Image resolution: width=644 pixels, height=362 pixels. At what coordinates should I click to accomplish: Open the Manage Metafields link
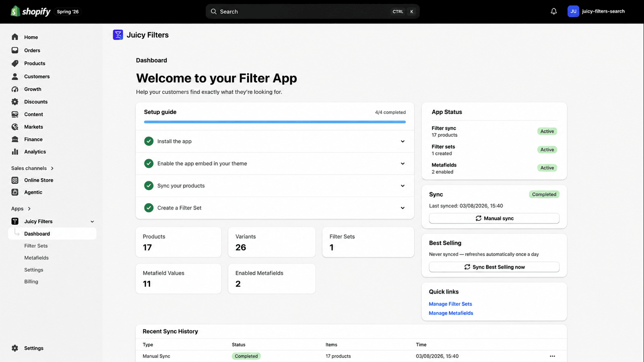click(451, 313)
